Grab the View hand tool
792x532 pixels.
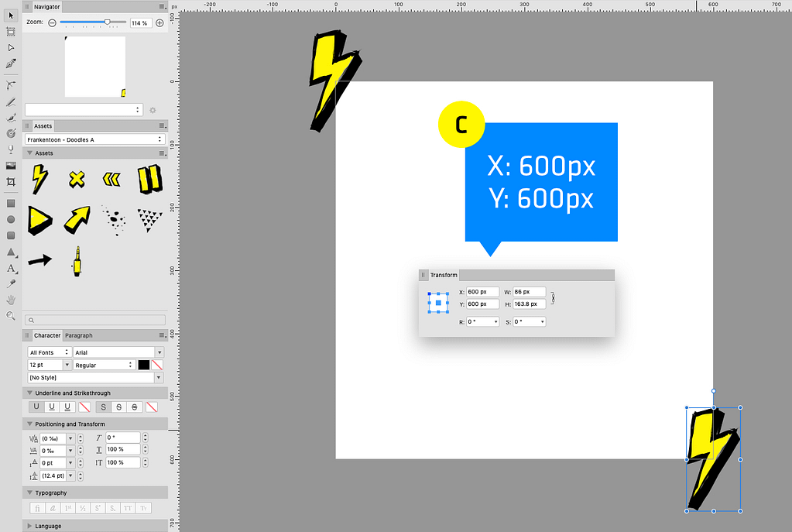pyautogui.click(x=11, y=301)
